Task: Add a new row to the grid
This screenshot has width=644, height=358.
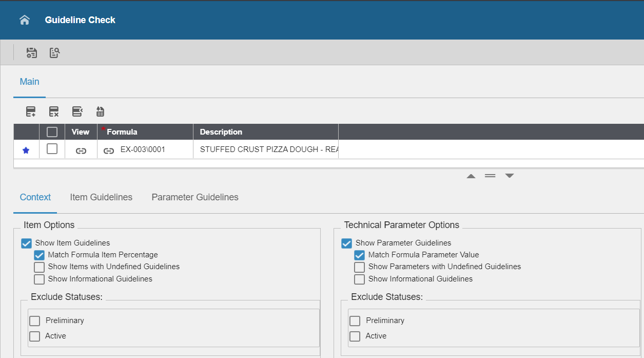Action: pos(31,111)
